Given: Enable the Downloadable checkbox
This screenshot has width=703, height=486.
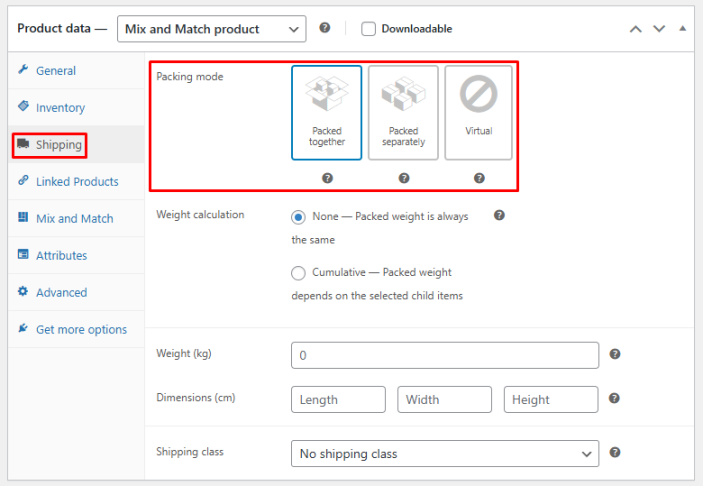Looking at the screenshot, I should coord(368,29).
